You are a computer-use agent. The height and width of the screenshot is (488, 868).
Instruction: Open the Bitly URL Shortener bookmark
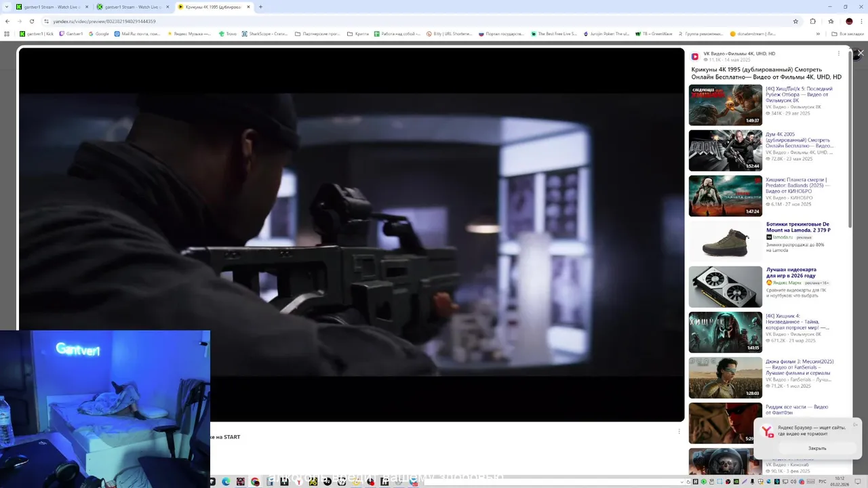pos(450,33)
